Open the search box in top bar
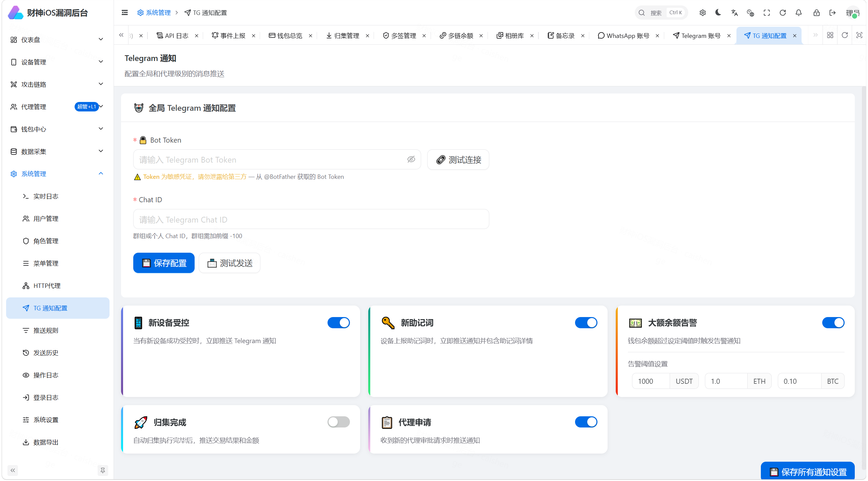This screenshot has height=481, width=868. [x=660, y=13]
